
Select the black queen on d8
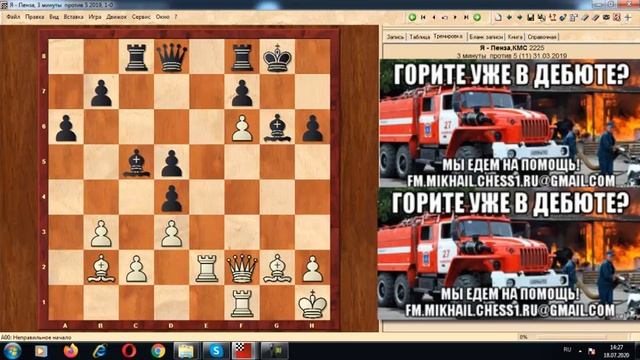point(172,57)
